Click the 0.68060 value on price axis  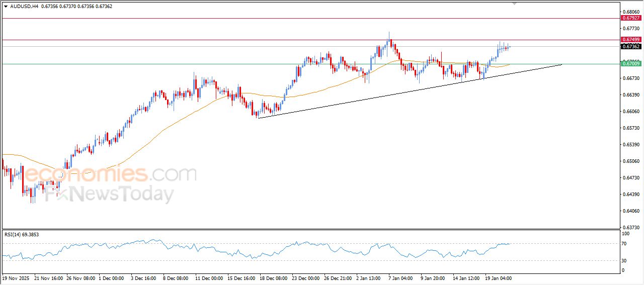pyautogui.click(x=631, y=12)
